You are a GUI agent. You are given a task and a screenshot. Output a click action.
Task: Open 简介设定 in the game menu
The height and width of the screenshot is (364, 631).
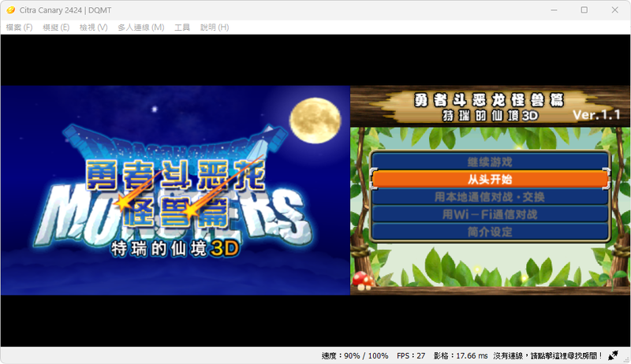click(x=490, y=232)
